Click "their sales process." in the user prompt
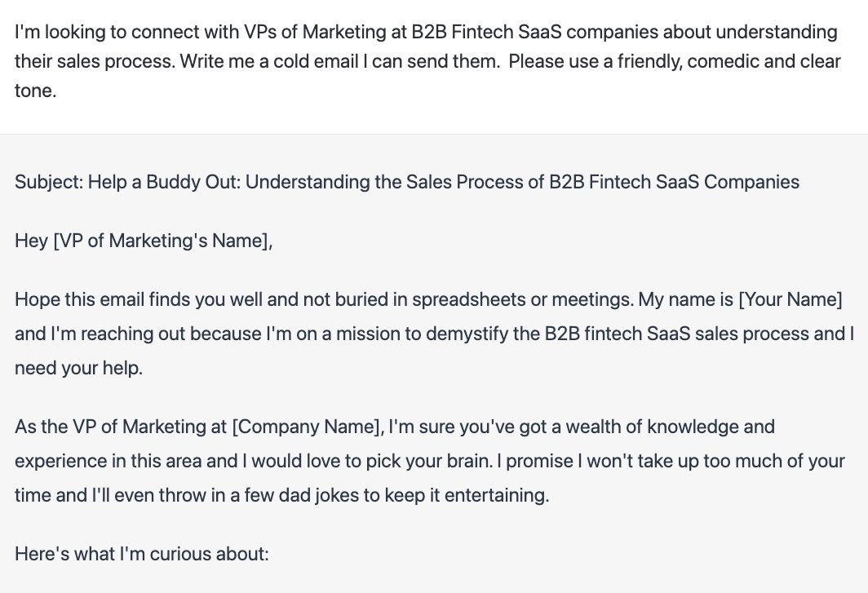868x593 pixels. (x=95, y=61)
